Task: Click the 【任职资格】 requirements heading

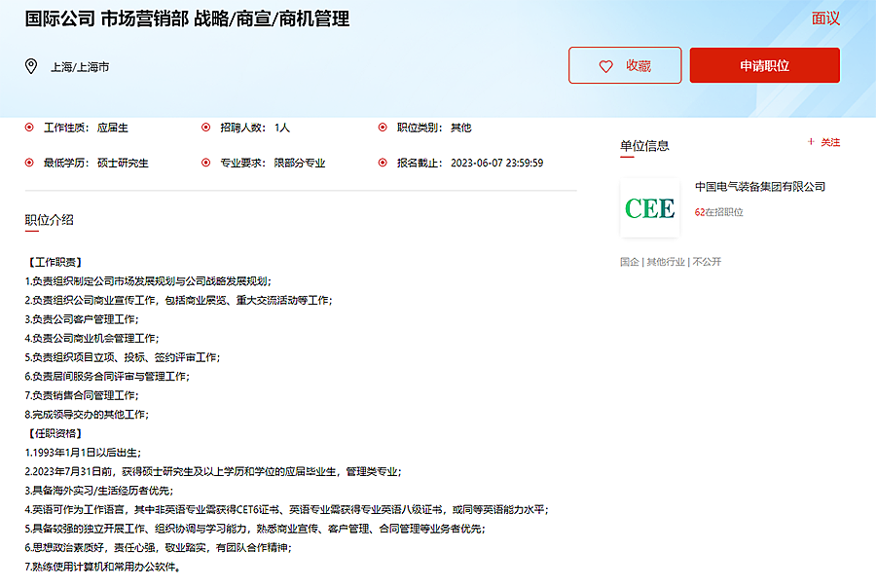Action: [55, 433]
